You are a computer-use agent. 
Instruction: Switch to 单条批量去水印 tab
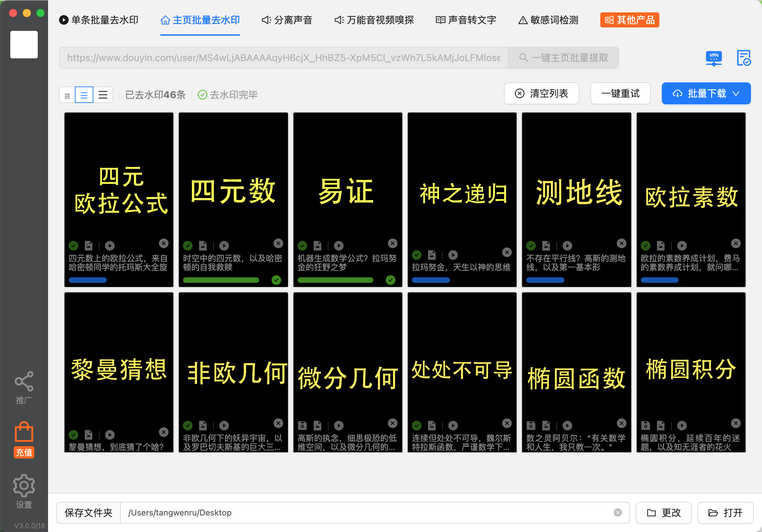coord(99,20)
